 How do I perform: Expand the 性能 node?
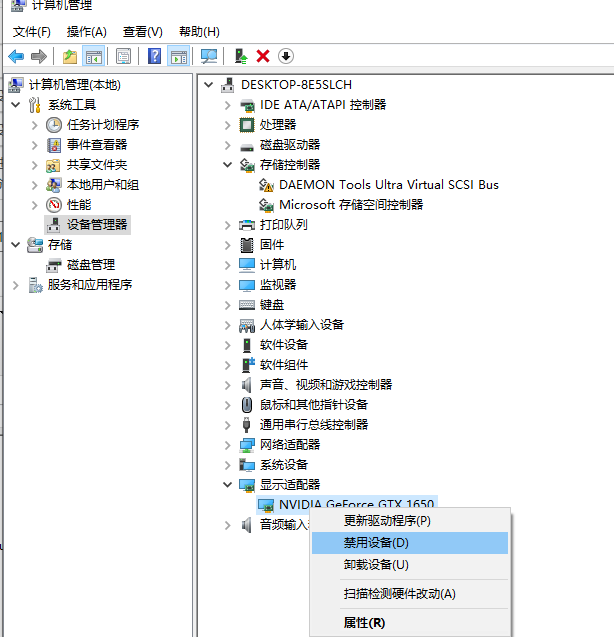(35, 205)
